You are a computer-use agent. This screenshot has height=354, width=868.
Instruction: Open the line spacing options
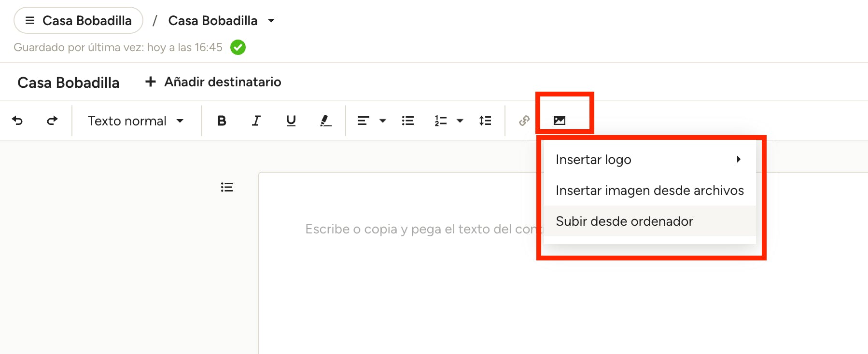point(485,121)
